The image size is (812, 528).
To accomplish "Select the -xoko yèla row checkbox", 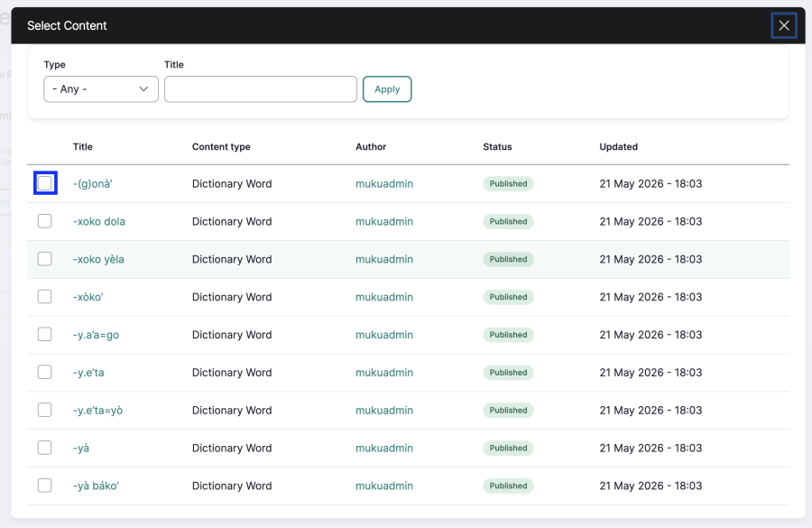I will point(45,258).
